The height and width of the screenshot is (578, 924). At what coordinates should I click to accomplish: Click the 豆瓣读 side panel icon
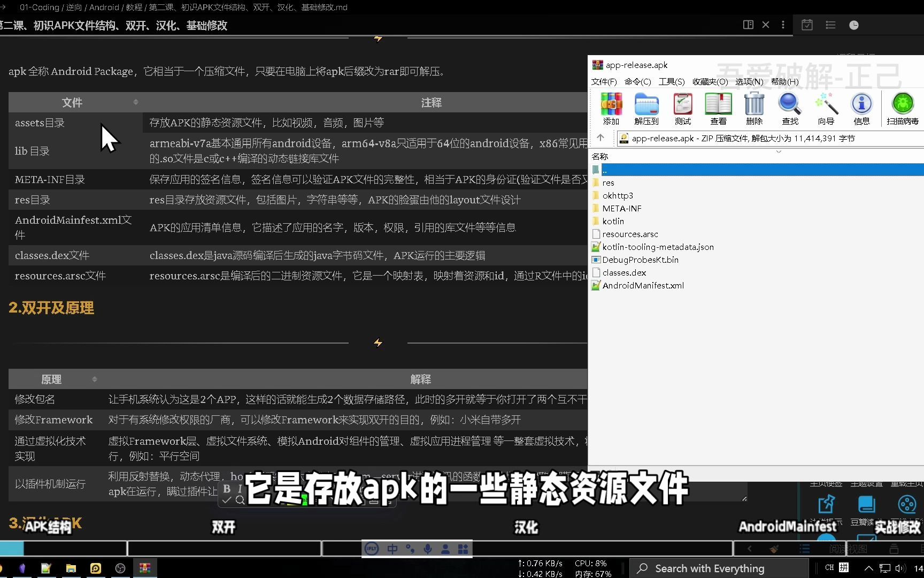[866, 506]
